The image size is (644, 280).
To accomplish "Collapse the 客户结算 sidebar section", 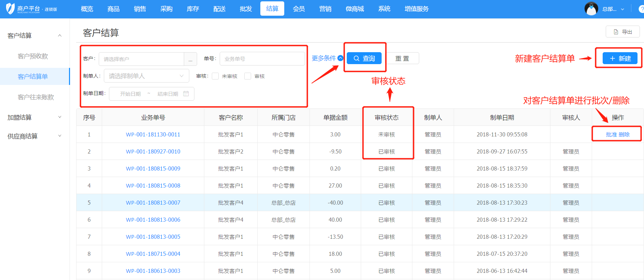I will coord(34,35).
